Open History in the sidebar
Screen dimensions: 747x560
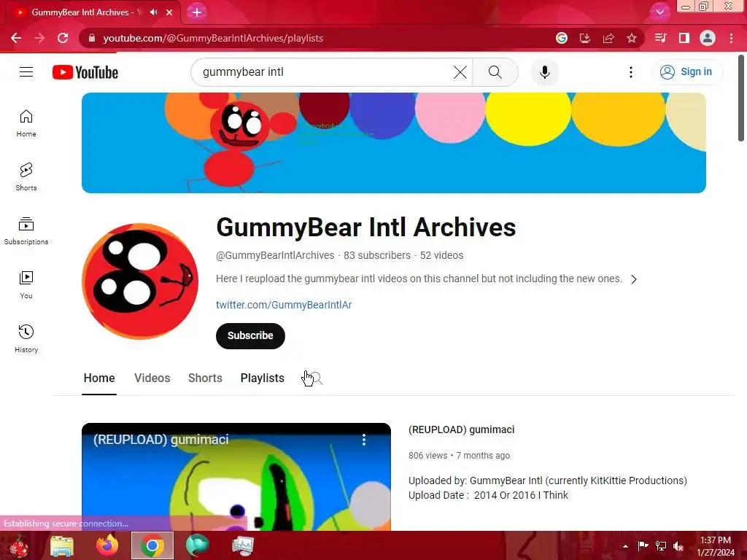[x=26, y=338]
